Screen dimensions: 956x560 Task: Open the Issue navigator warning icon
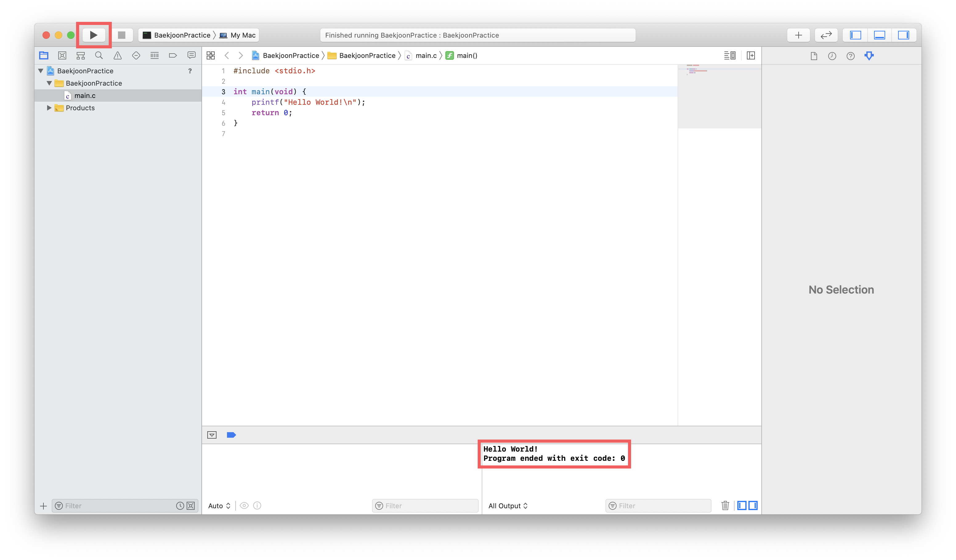118,55
